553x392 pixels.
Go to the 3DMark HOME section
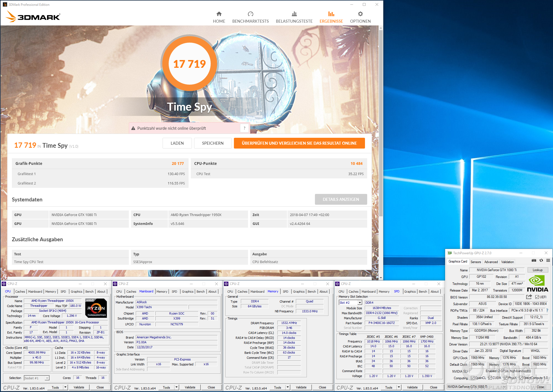[219, 17]
